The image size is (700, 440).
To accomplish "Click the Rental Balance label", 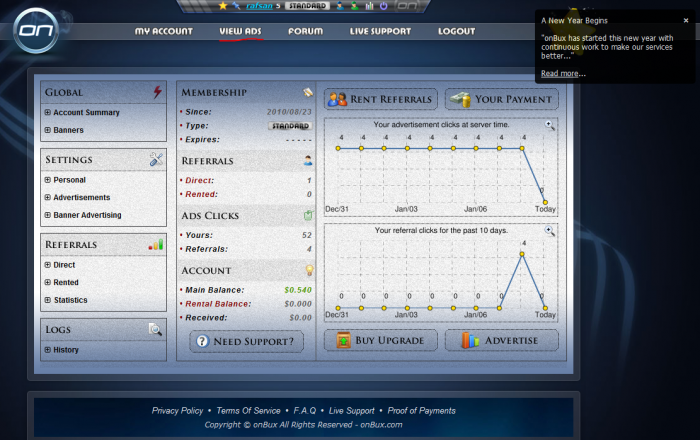I will (218, 304).
